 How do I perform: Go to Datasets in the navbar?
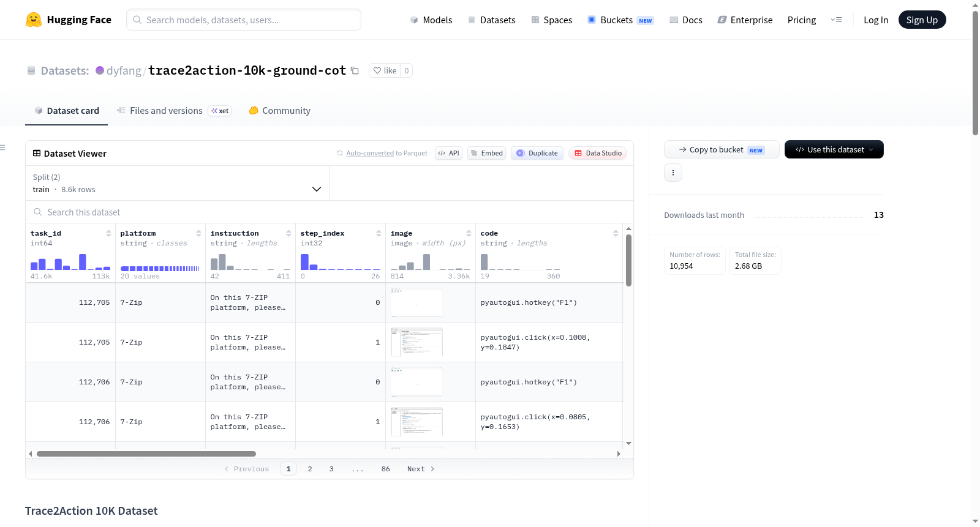point(491,20)
